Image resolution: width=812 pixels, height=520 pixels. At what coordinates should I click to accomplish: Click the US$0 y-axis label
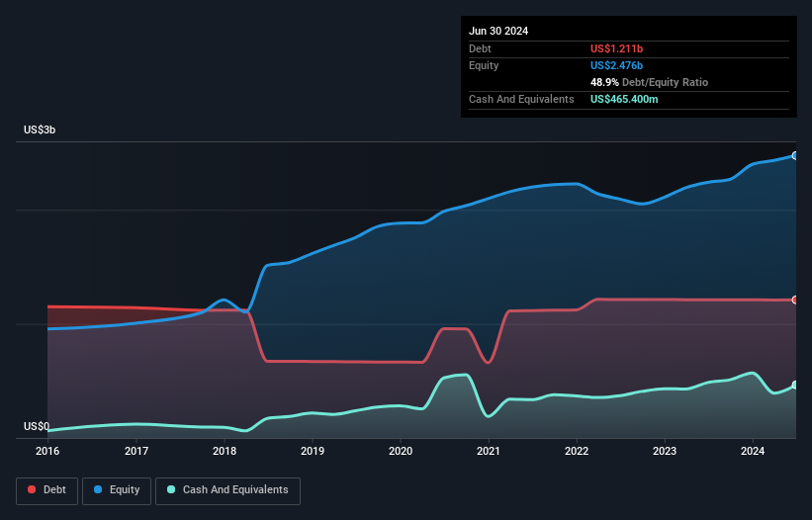[x=37, y=426]
